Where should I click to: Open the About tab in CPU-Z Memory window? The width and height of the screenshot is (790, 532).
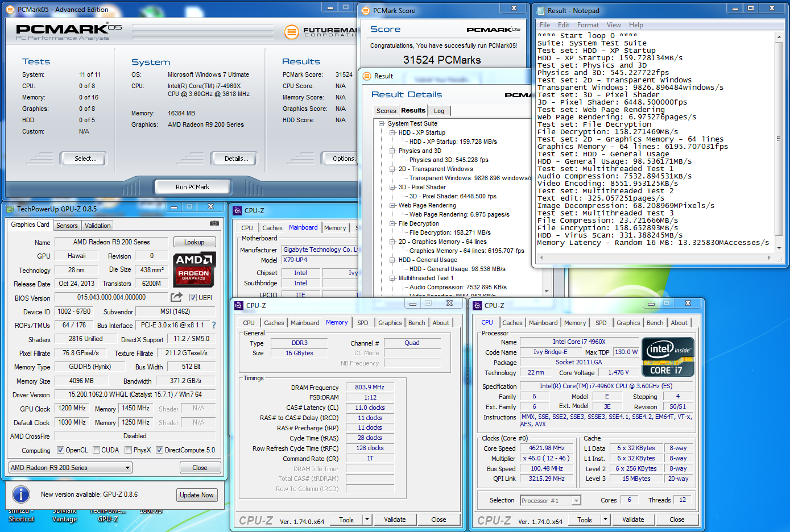click(x=441, y=323)
